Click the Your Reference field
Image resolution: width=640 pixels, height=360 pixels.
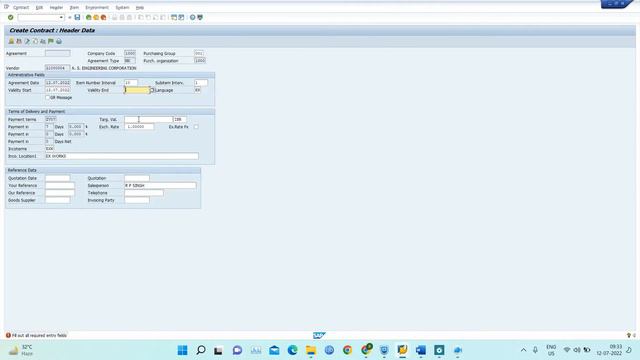tap(60, 186)
